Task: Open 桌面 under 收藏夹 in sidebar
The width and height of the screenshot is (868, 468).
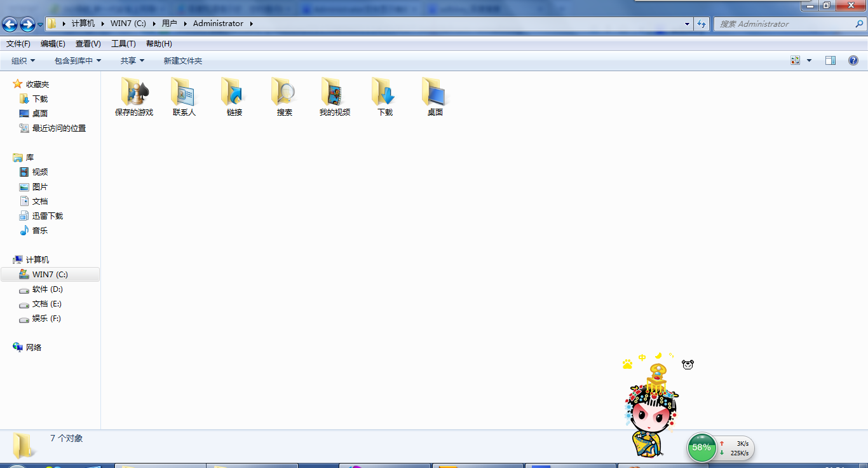Action: [34, 113]
